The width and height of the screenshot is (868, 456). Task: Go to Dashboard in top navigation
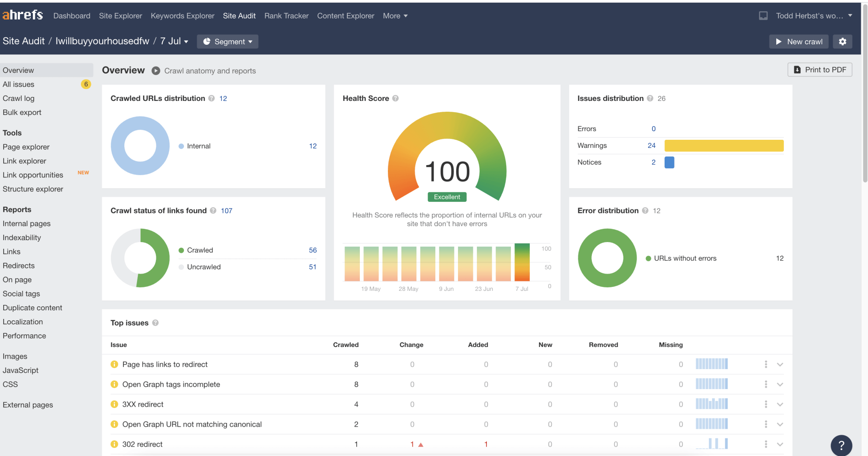point(72,16)
